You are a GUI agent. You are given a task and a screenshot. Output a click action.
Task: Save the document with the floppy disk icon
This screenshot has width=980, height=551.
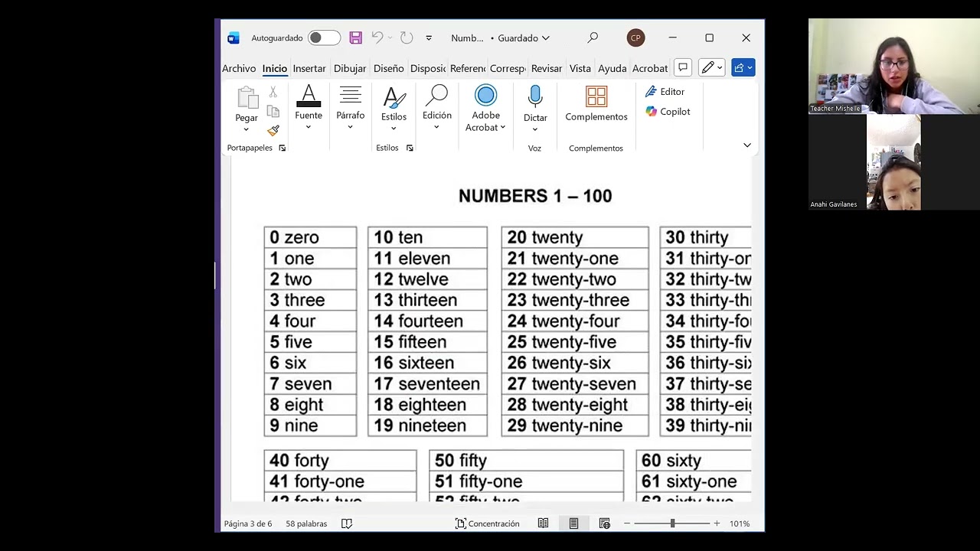click(355, 38)
